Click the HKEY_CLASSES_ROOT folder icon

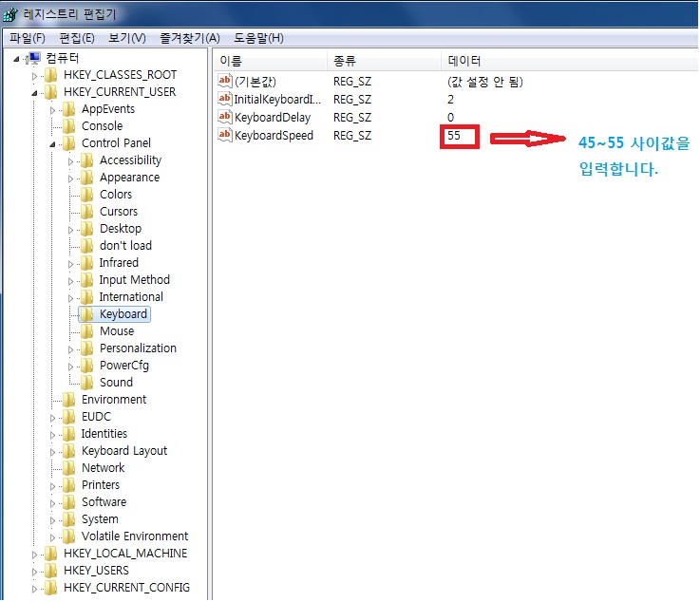[x=51, y=75]
